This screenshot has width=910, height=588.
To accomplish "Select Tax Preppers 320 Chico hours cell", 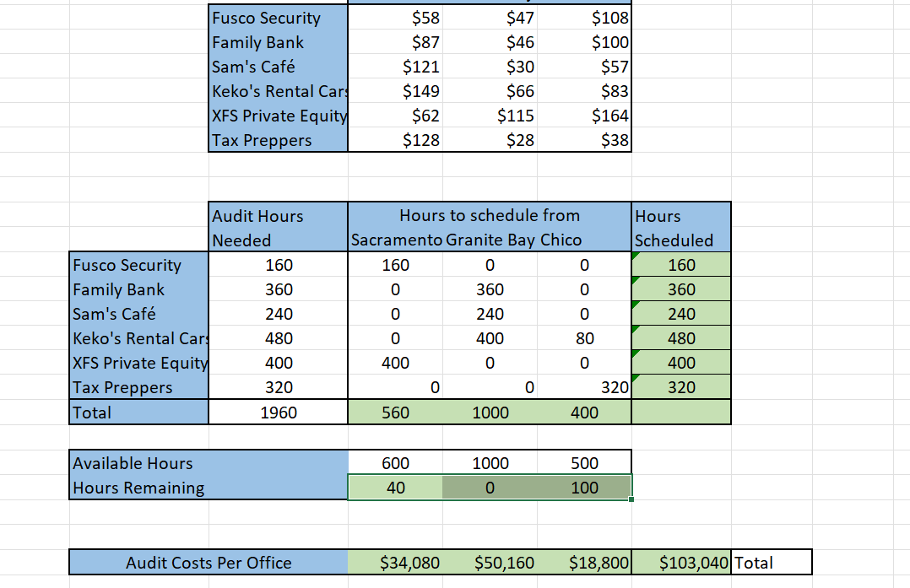I will tap(584, 386).
